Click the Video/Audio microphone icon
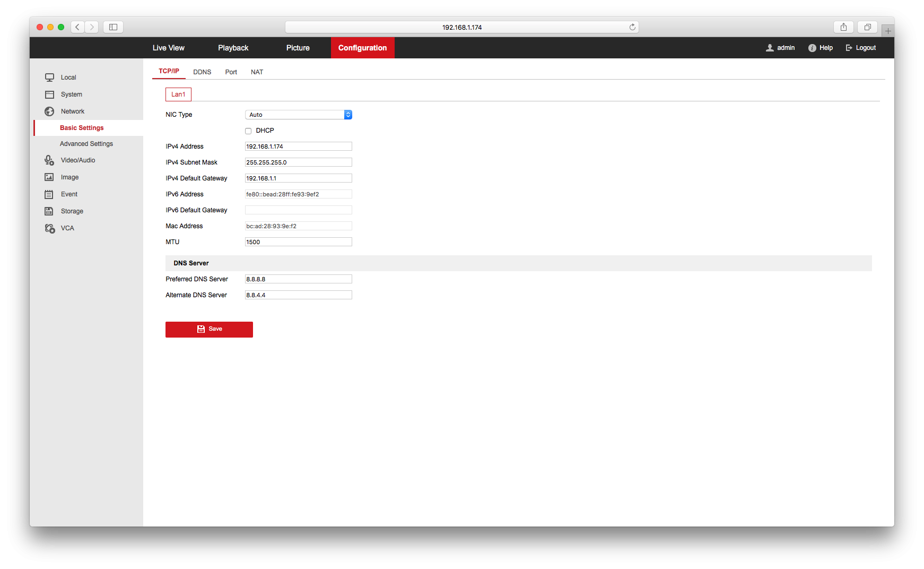The height and width of the screenshot is (569, 924). [x=49, y=160]
